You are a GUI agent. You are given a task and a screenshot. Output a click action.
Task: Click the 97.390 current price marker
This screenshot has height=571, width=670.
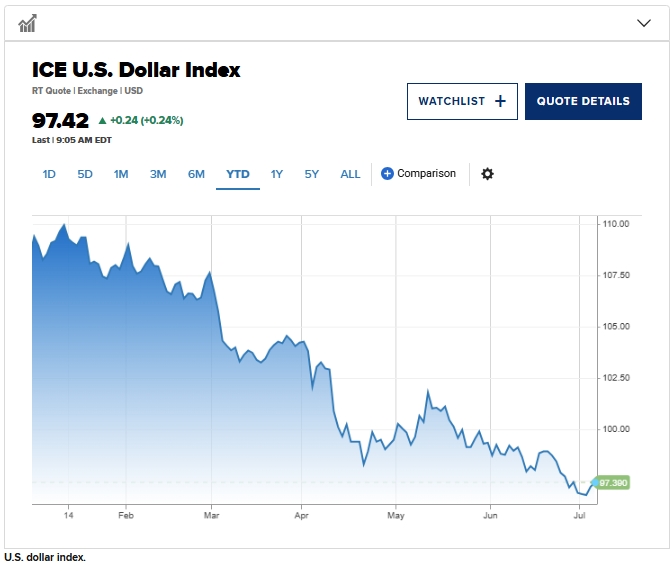[x=612, y=482]
